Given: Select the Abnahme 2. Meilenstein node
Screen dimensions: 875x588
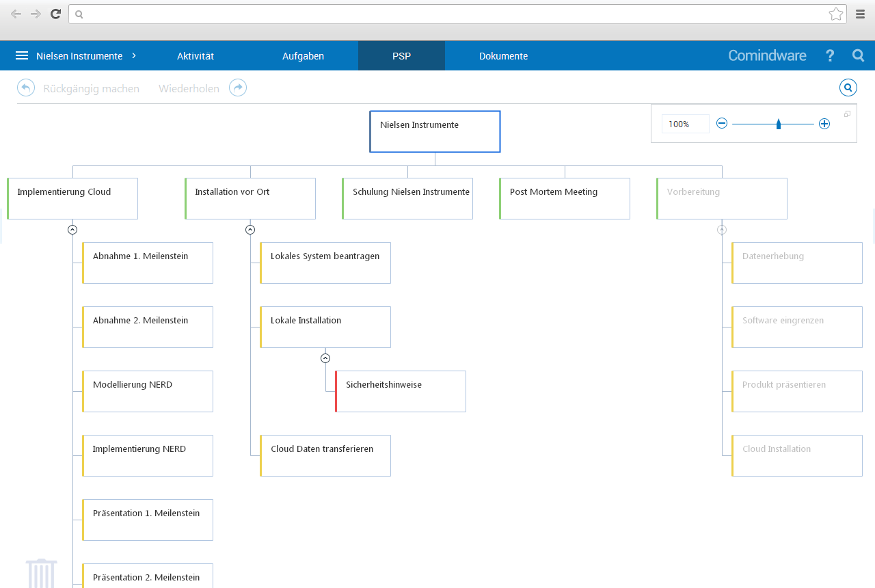Looking at the screenshot, I should point(148,327).
